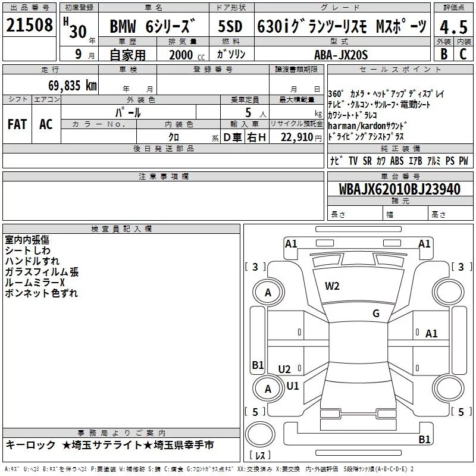Click the shift value FAT
The image size is (476, 476).
pos(17,124)
